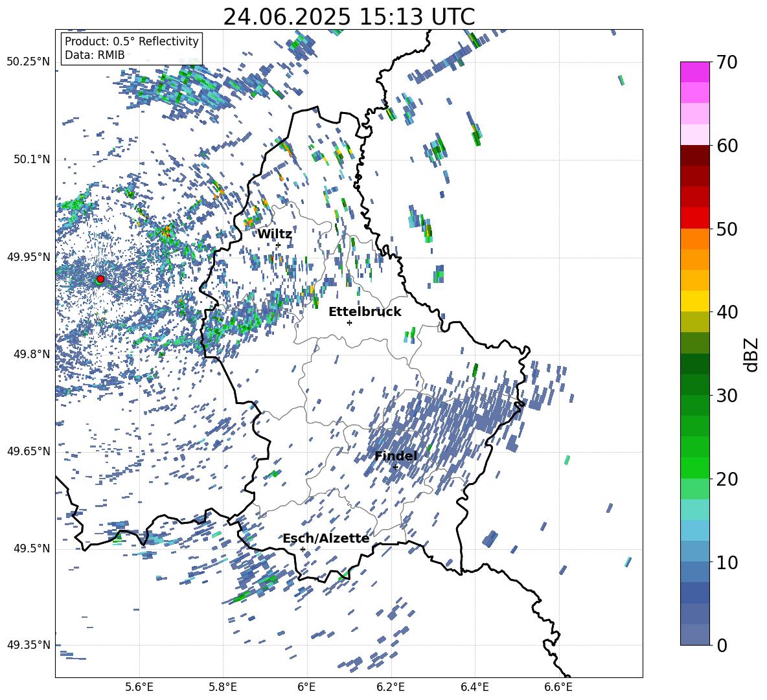Click the colorbar tick label 0
767x700 pixels.
point(722,646)
